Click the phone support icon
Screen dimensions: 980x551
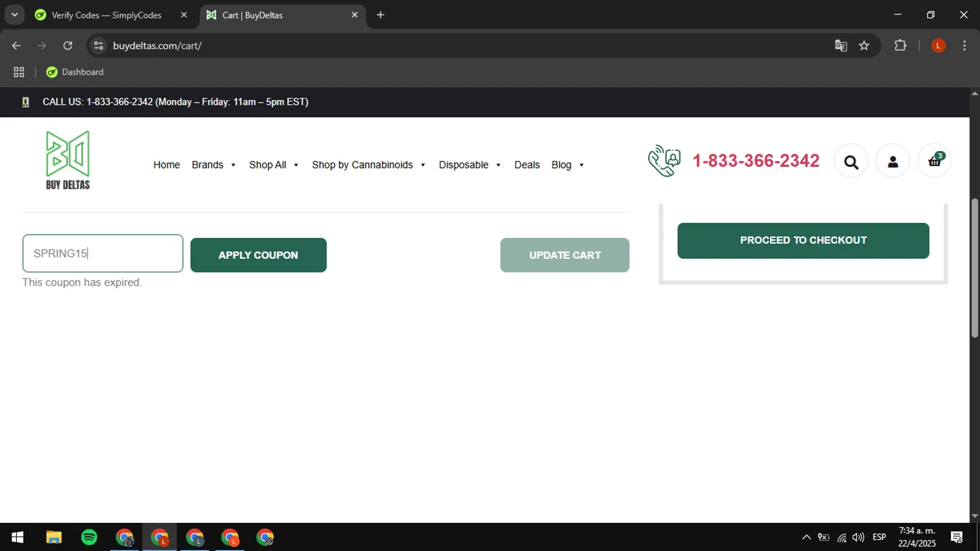(664, 160)
